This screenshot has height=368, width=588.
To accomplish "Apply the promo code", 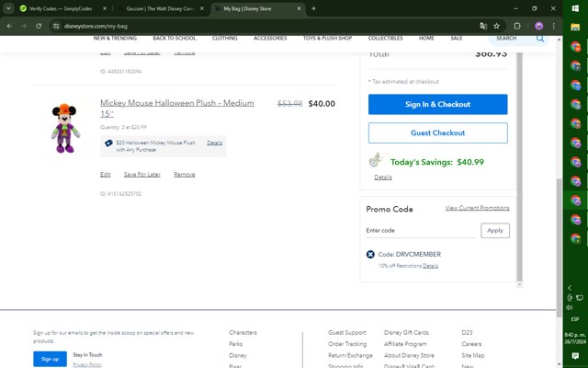I will 495,231.
